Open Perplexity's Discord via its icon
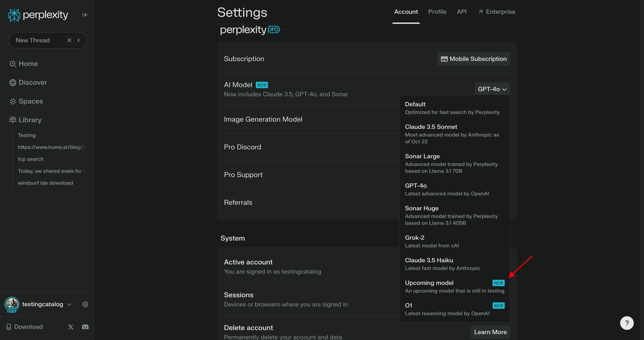This screenshot has height=340, width=644. 85,327
